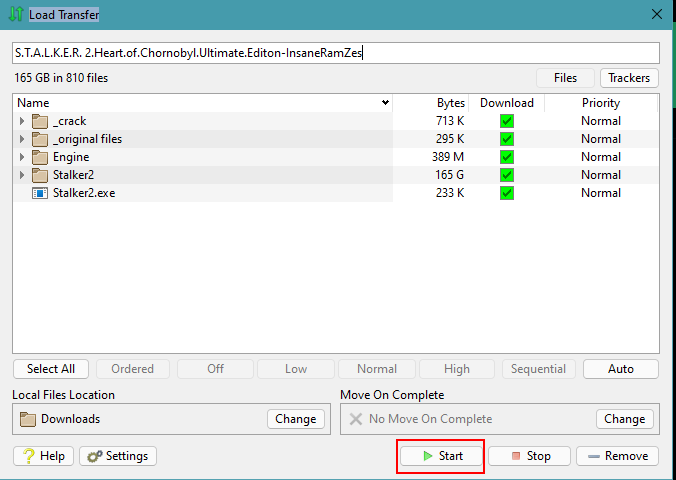The height and width of the screenshot is (480, 676).
Task: Expand the _original files folder
Action: pyautogui.click(x=22, y=139)
